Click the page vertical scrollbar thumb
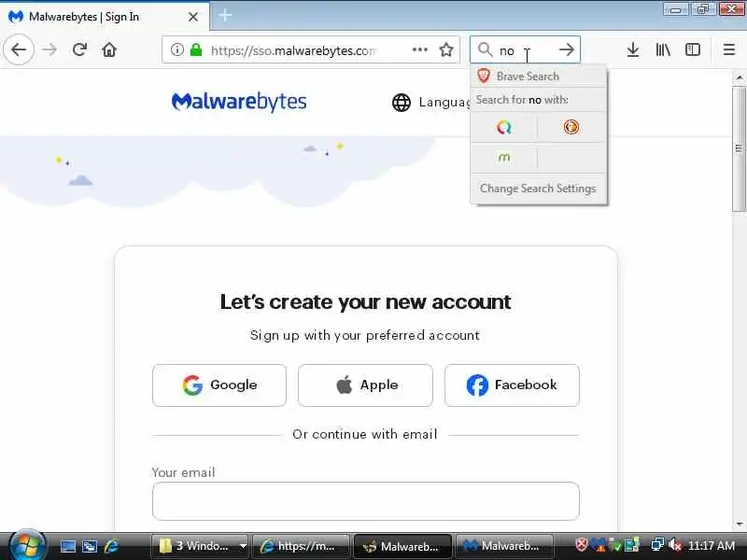 pos(739,148)
